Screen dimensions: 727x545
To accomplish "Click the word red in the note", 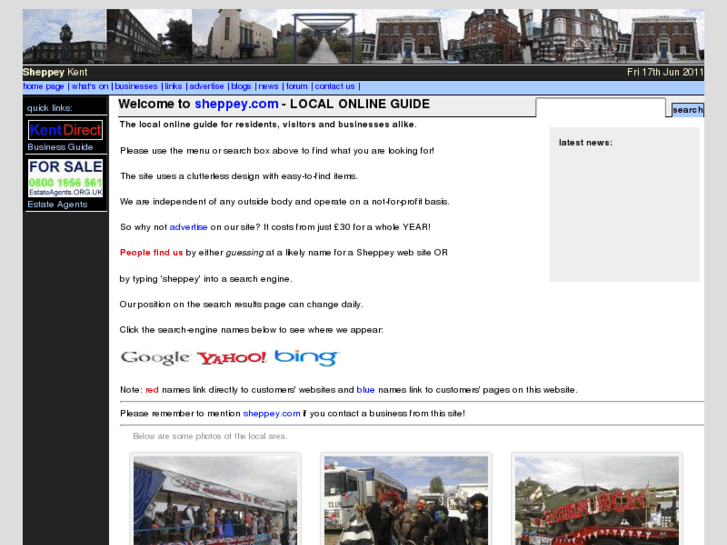I will tap(152, 390).
